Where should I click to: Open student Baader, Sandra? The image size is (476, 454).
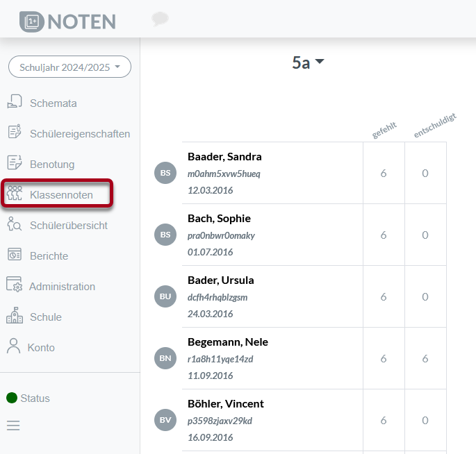[224, 157]
